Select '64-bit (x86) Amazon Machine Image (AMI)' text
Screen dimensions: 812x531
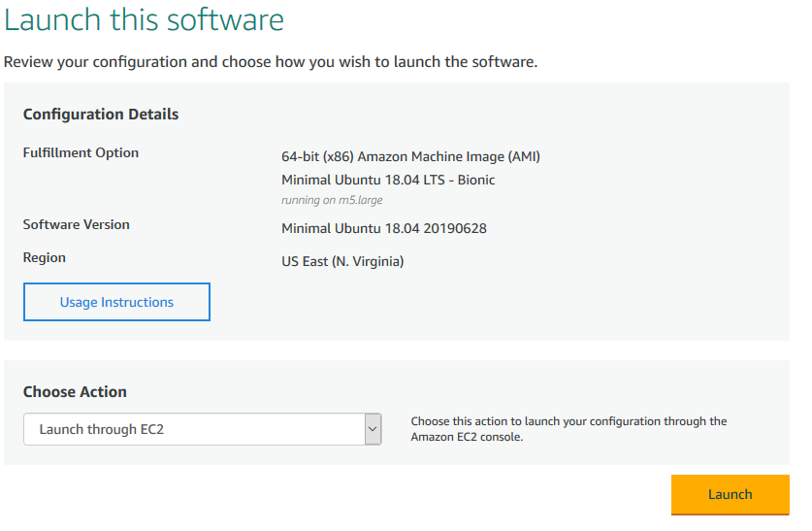(x=410, y=156)
